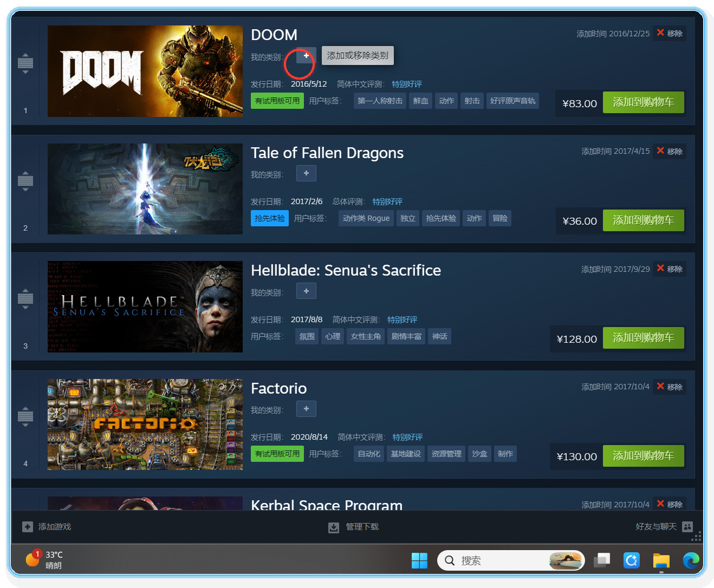
Task: Add a category to DOOM with plus button
Action: (x=306, y=56)
